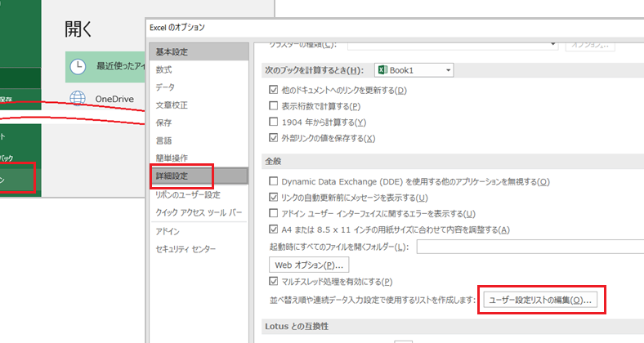The width and height of the screenshot is (644, 343).
Task: Open クイック アクセス ツール バー category
Action: (x=199, y=212)
